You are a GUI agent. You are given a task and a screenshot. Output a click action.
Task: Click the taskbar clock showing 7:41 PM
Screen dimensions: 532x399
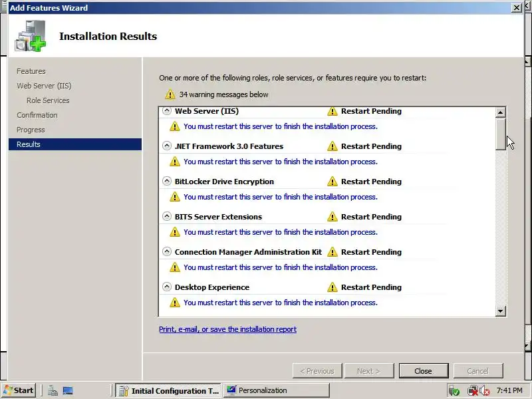coord(509,390)
